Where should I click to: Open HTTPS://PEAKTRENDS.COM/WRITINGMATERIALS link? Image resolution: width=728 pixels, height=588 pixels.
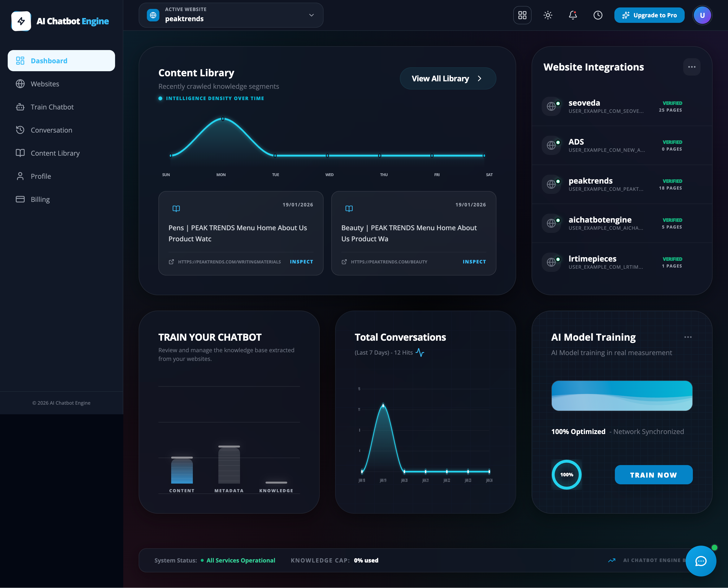point(229,262)
